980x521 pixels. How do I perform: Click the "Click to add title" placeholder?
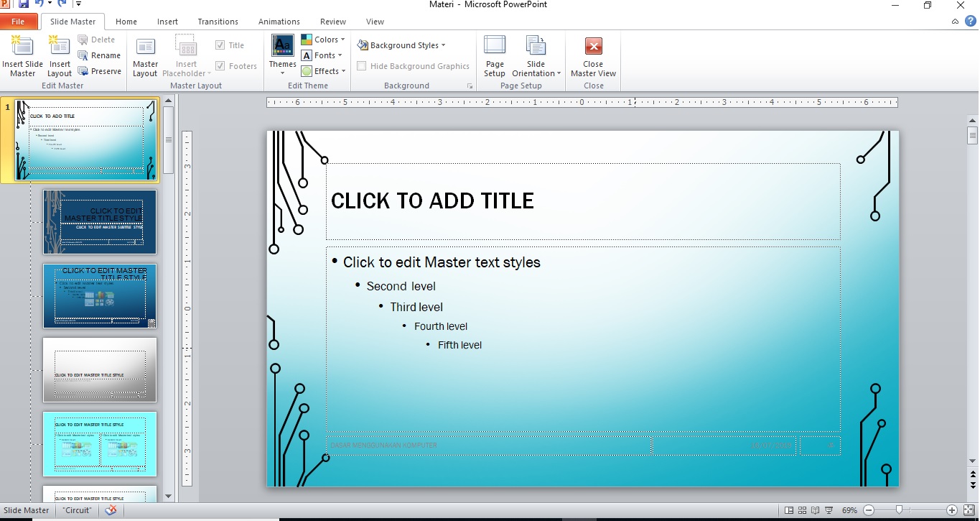(583, 201)
